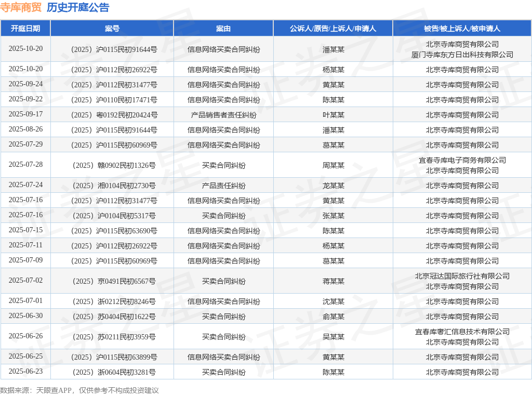
Task: Click plaintiff 周某某
Action: 333,165
